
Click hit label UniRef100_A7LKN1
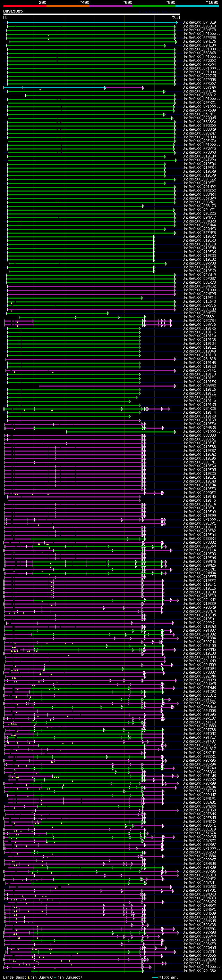coord(199,569)
